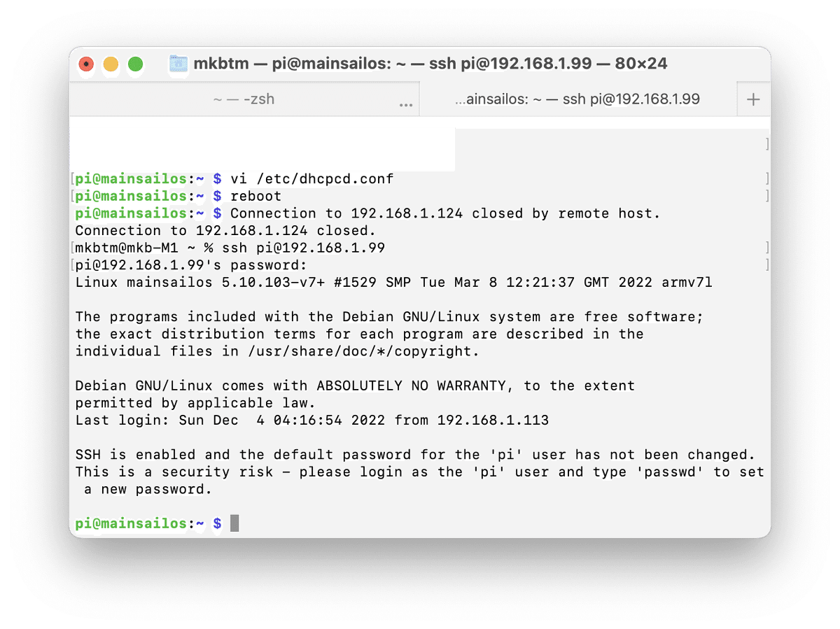The height and width of the screenshot is (629, 840).
Task: Open a new tab with plus button
Action: point(753,99)
